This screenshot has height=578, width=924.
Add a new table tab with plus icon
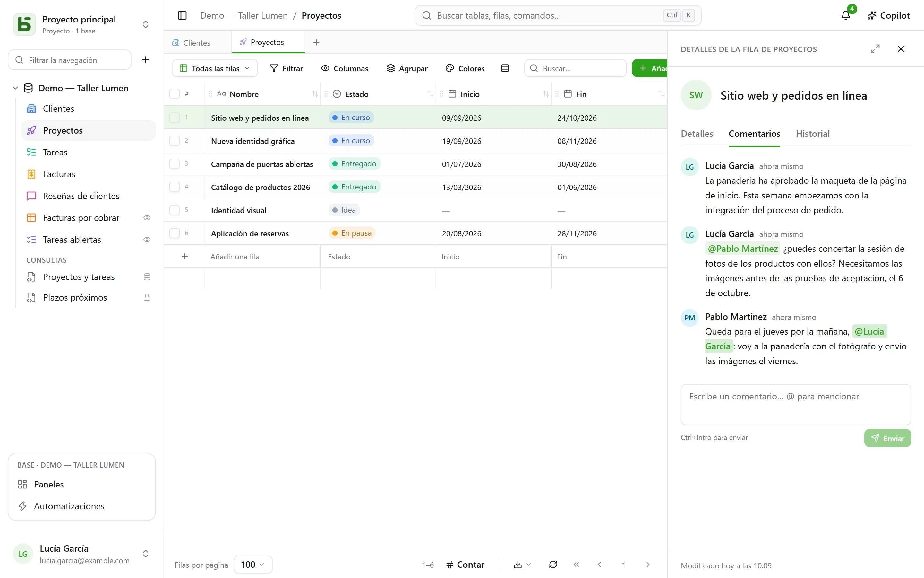tap(316, 42)
